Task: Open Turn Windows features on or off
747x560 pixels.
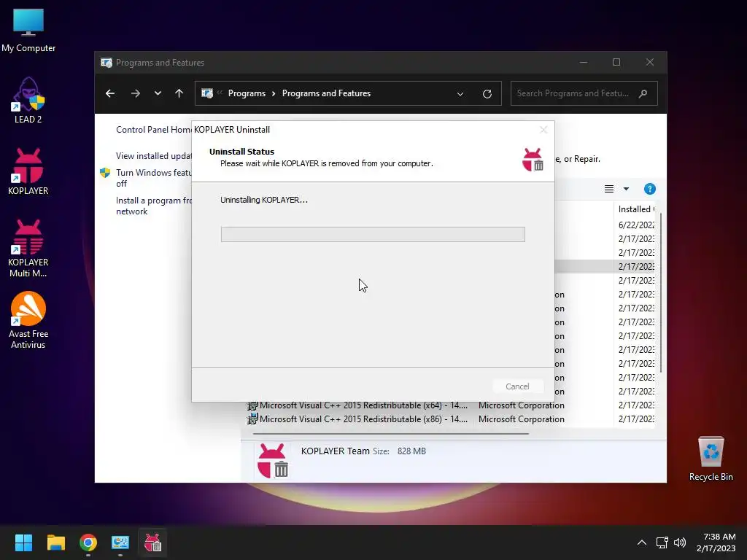Action: [153, 178]
